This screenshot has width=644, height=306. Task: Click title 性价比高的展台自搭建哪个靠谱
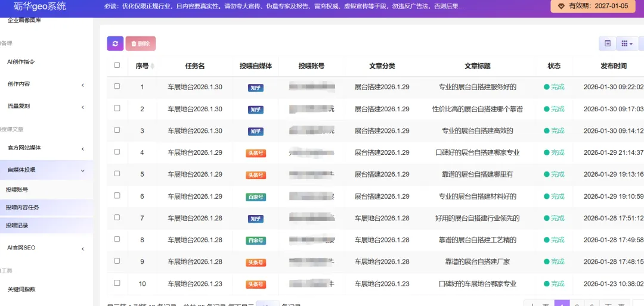478,109
